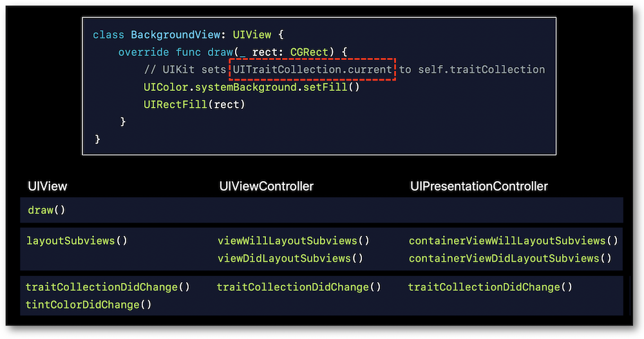The width and height of the screenshot is (644, 339).
Task: Select the UIView column heading
Action: pyautogui.click(x=48, y=186)
